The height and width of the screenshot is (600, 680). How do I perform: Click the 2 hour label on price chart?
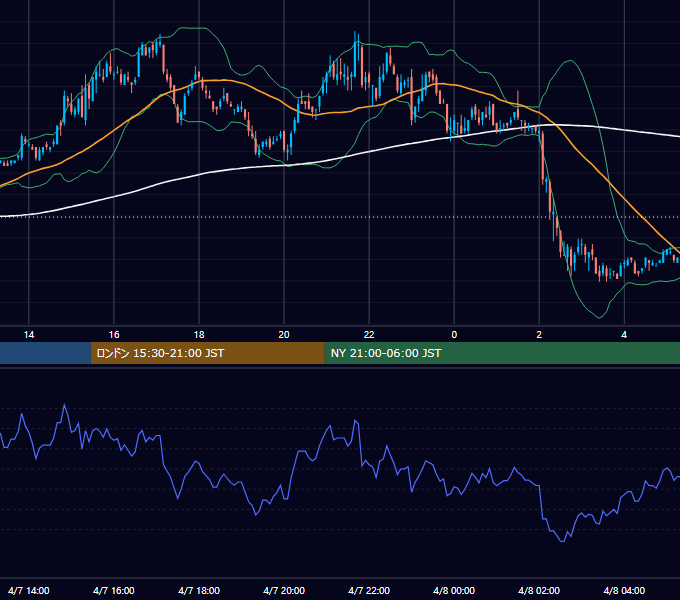[539, 335]
